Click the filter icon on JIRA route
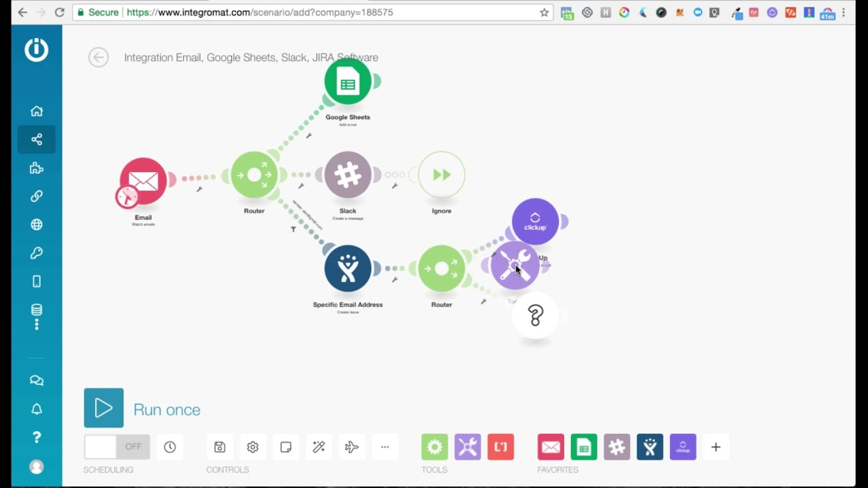 tap(293, 229)
